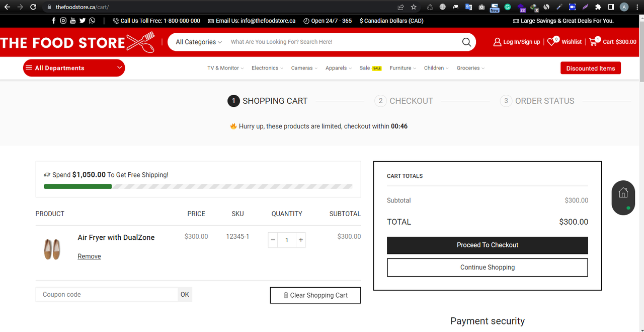Open Google Translate extension icon
The height and width of the screenshot is (332, 644).
(x=468, y=7)
